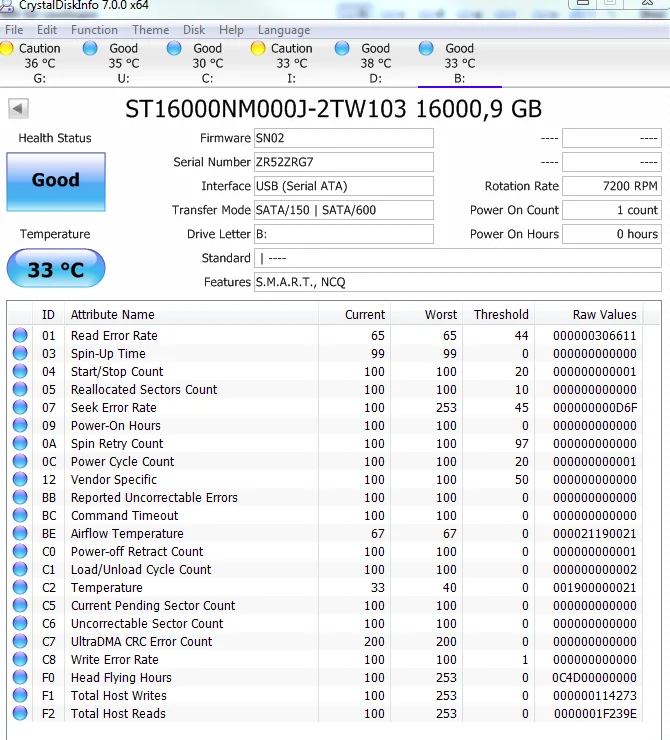Open the Theme menu
Screen dimensions: 670x740
(151, 30)
